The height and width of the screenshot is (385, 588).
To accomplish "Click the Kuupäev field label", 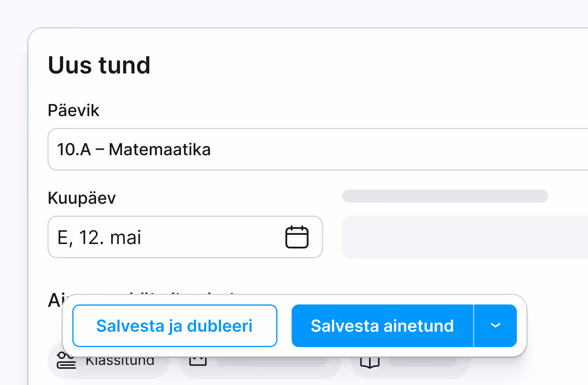I will coord(81,198).
